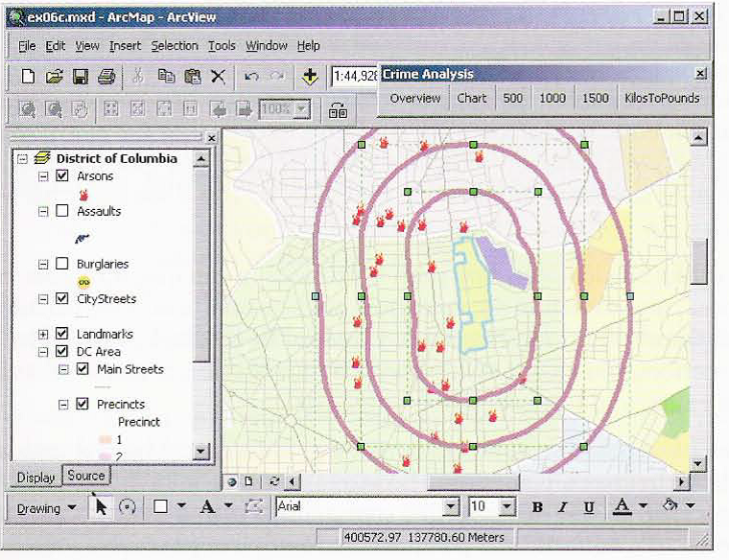Switch to the Display tab
This screenshot has height=560, width=729.
[x=35, y=478]
